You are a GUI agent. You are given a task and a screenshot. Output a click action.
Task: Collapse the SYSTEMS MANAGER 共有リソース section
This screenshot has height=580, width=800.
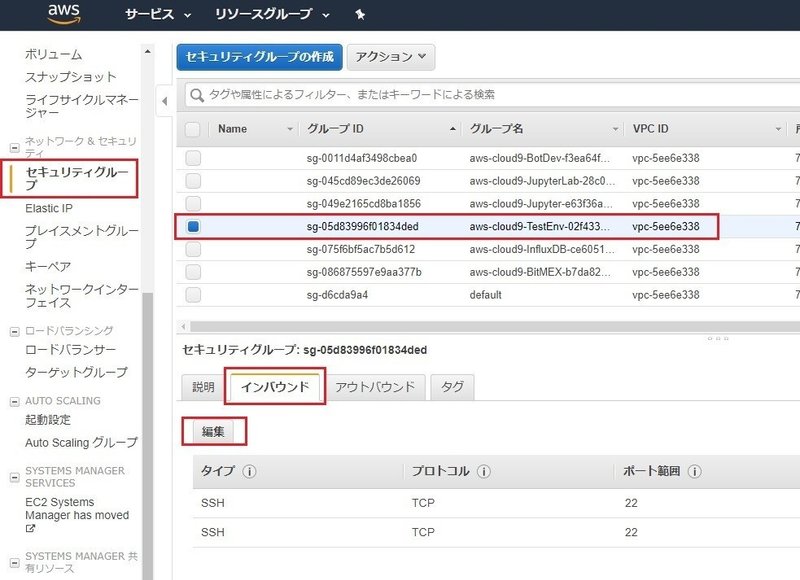pos(15,563)
